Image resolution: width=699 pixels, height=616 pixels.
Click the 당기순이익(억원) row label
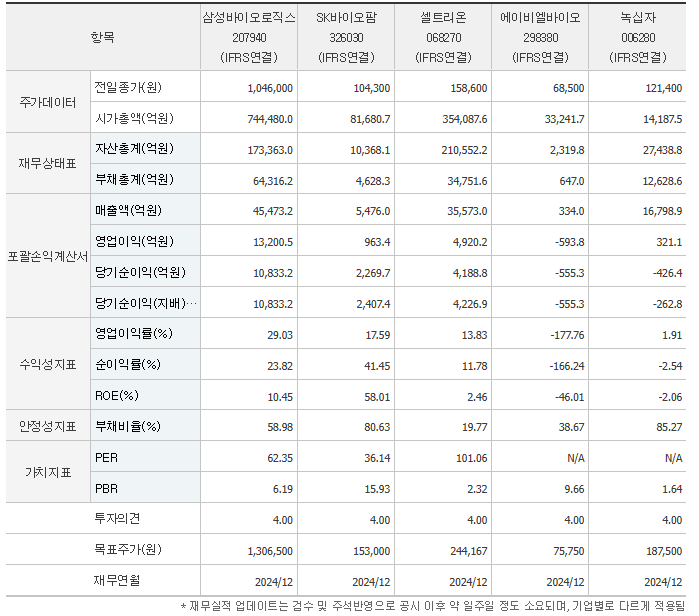click(140, 272)
